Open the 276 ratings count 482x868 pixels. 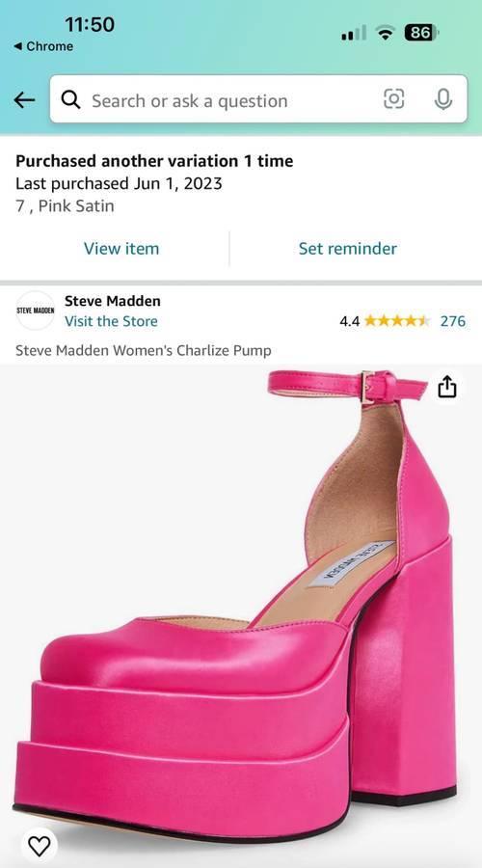point(453,321)
